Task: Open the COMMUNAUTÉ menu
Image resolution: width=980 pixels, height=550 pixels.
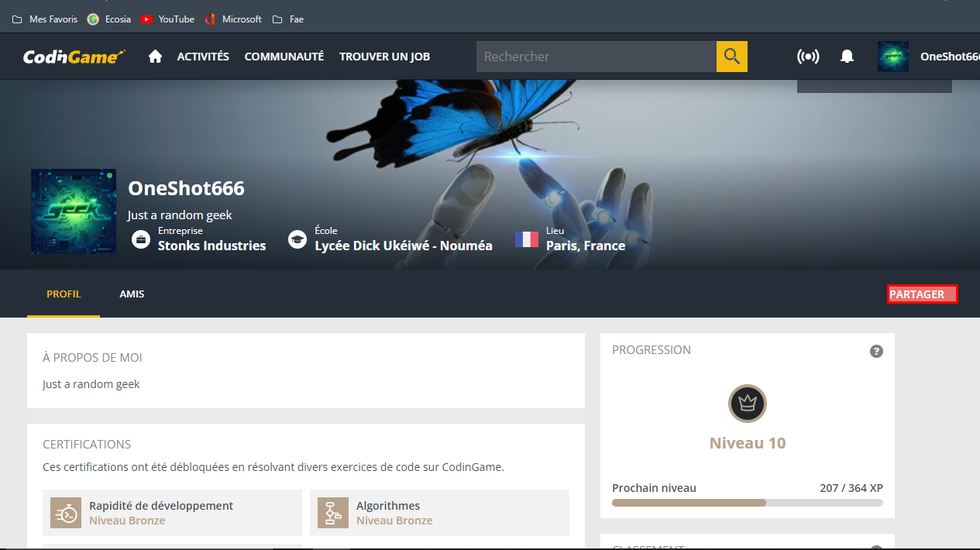Action: point(284,57)
